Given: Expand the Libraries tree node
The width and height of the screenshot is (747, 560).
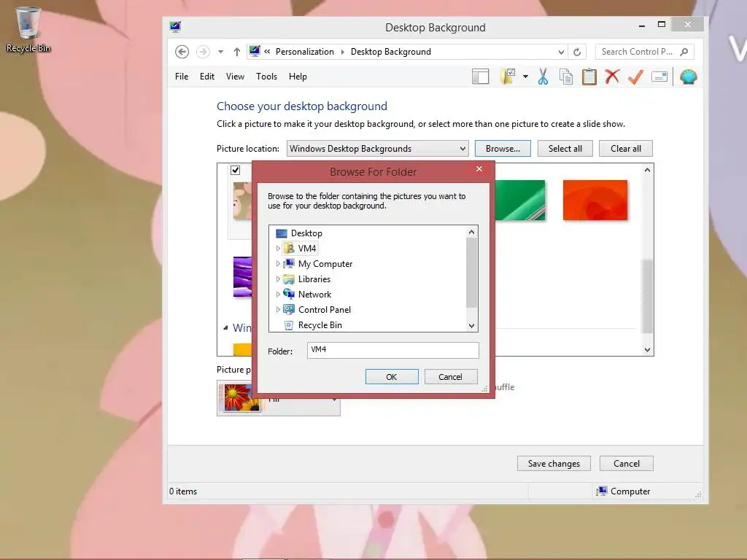Looking at the screenshot, I should (278, 279).
